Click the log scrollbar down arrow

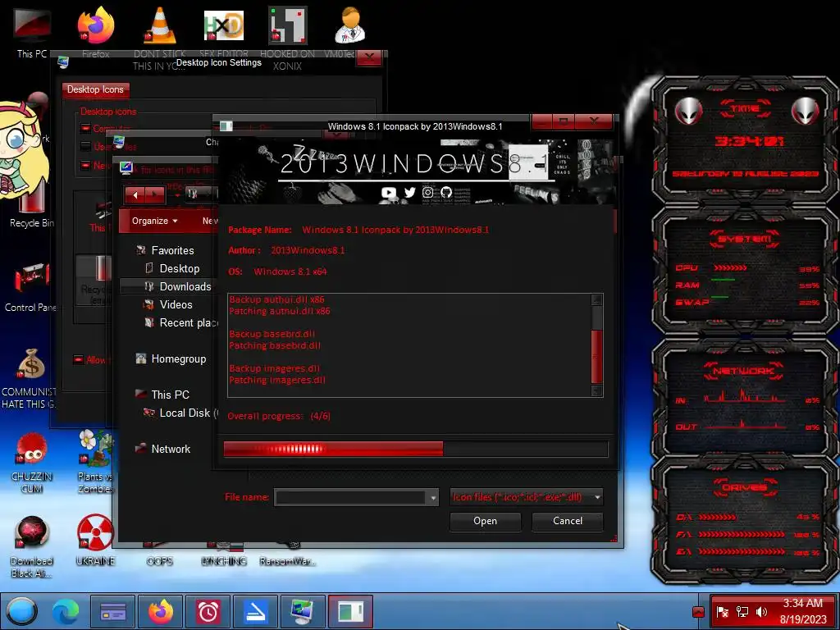coord(596,390)
